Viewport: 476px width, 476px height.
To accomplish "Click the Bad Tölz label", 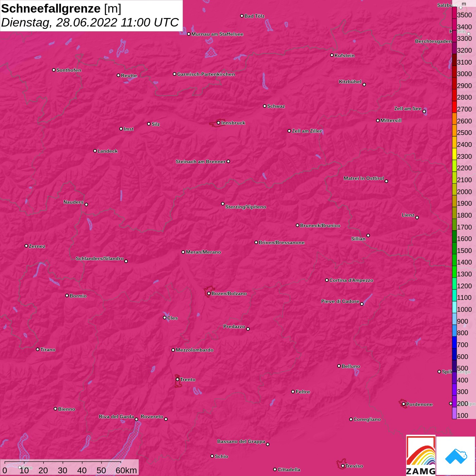I will 254,16.
